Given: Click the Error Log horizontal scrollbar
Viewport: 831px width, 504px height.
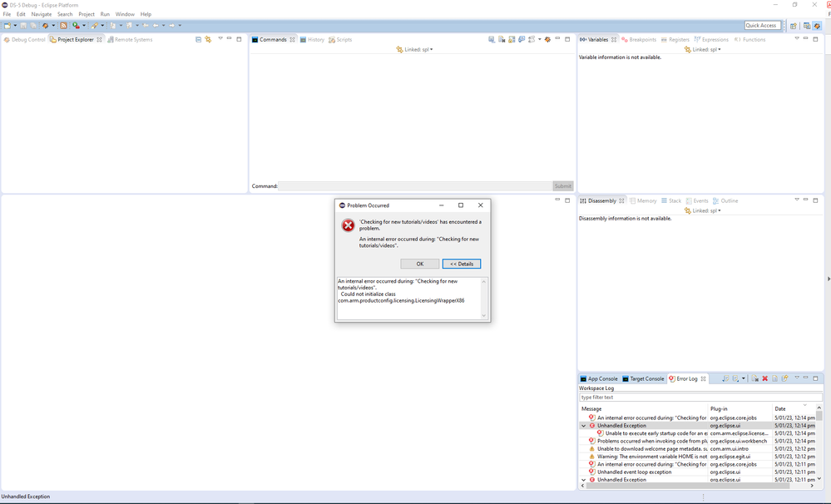Looking at the screenshot, I should (x=696, y=486).
